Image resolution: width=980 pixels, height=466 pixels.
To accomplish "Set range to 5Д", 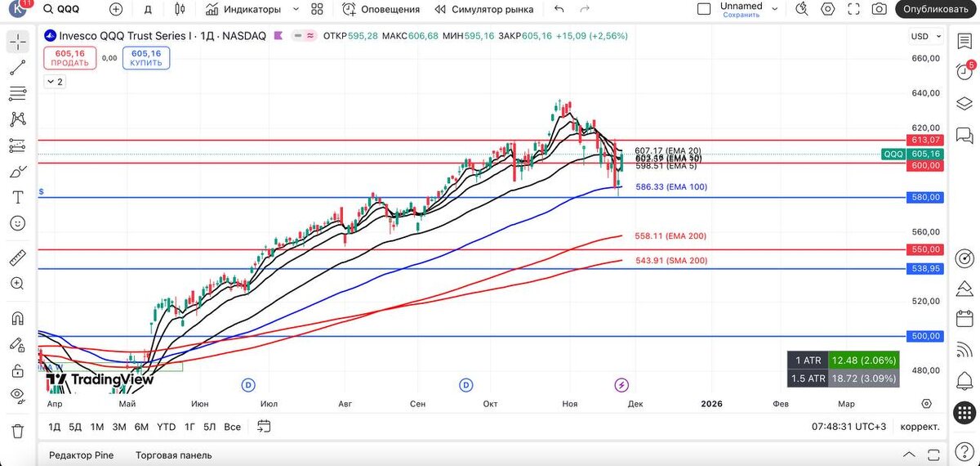I will click(75, 427).
